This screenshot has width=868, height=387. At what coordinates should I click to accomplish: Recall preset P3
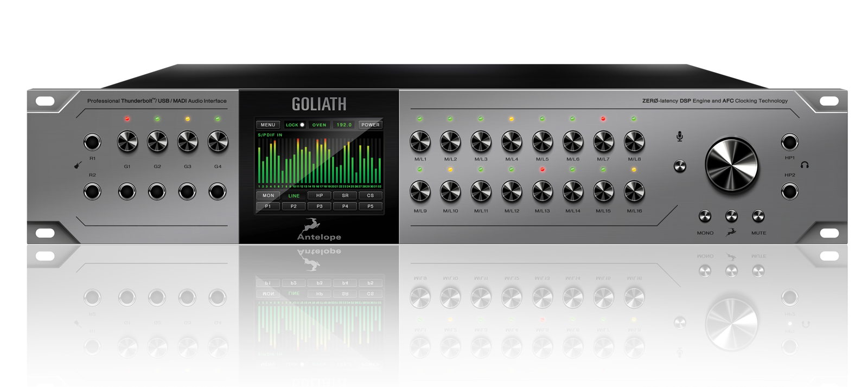tap(320, 207)
